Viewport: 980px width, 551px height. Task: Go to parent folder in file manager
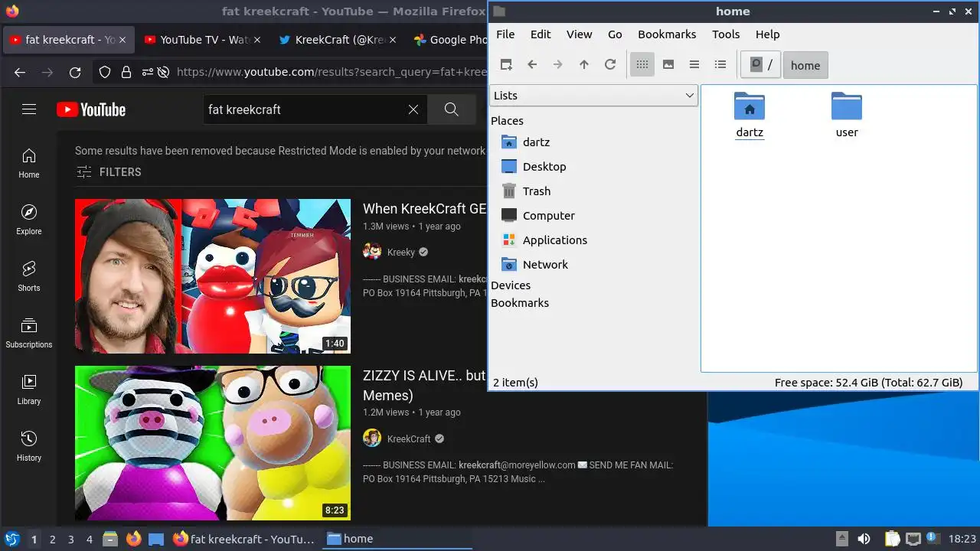click(584, 65)
